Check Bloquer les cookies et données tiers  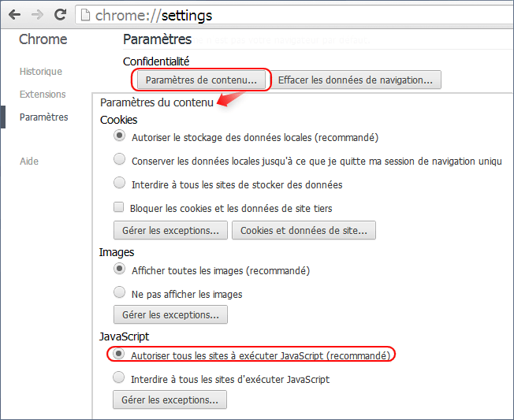click(119, 207)
